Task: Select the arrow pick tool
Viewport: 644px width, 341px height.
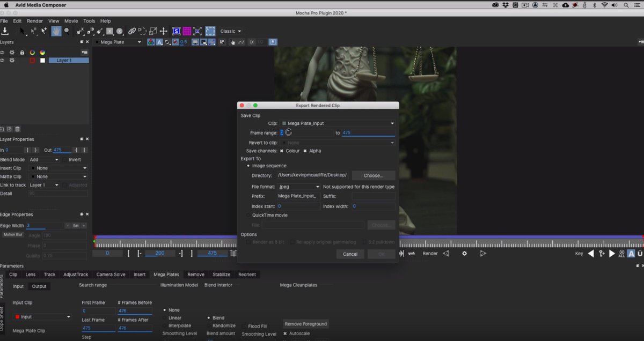Action: [23, 31]
